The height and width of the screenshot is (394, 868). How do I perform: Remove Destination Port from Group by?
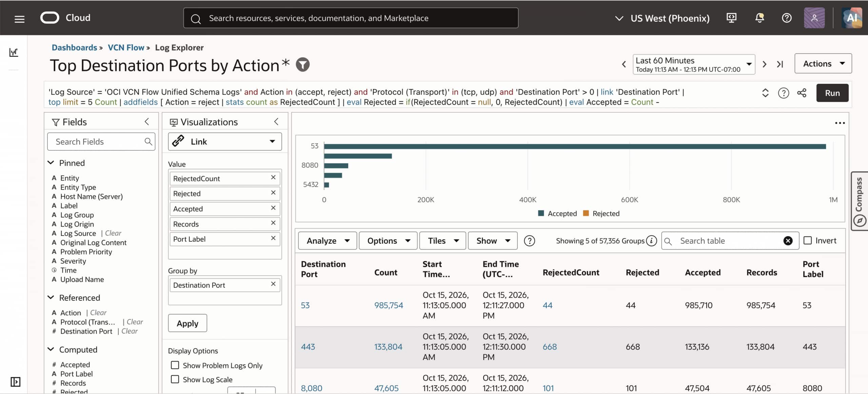273,284
